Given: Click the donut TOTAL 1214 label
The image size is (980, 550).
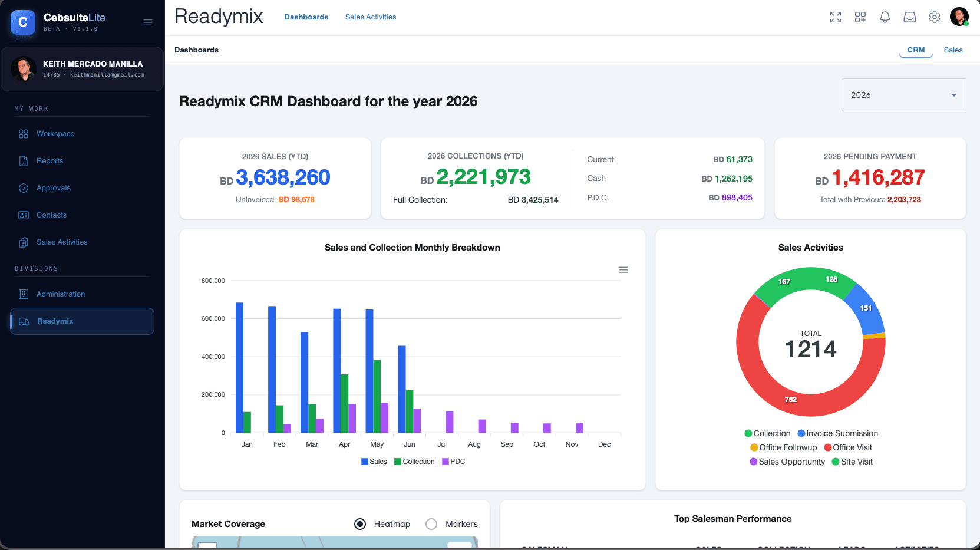Looking at the screenshot, I should (811, 344).
